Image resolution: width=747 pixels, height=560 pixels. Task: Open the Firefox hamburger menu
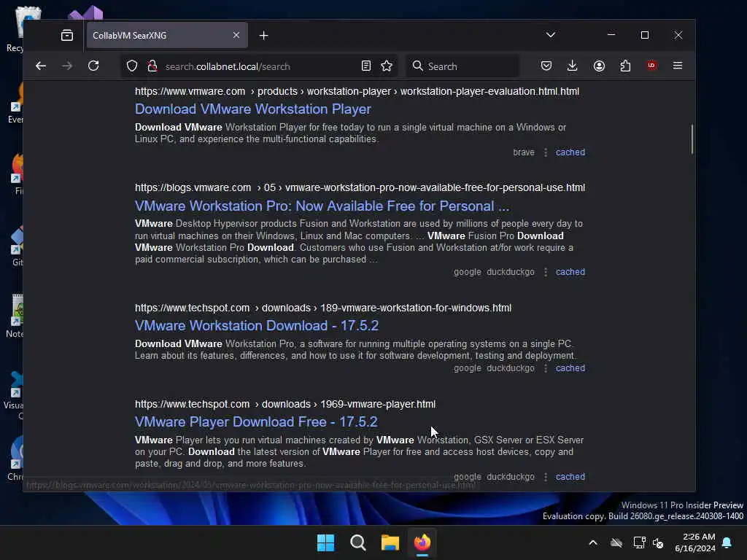click(x=678, y=66)
